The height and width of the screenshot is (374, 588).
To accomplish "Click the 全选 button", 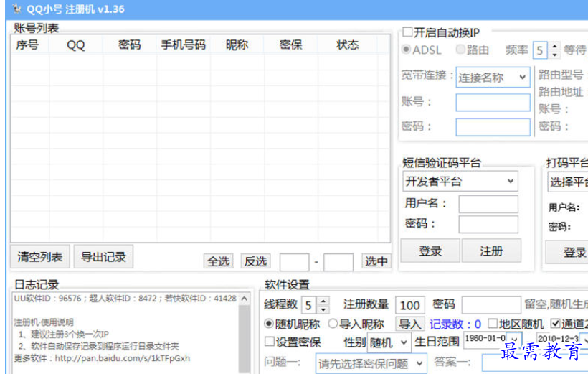I will tap(218, 261).
